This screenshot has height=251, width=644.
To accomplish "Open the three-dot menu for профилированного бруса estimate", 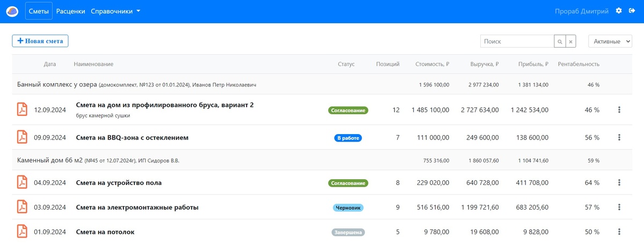I will point(619,109).
